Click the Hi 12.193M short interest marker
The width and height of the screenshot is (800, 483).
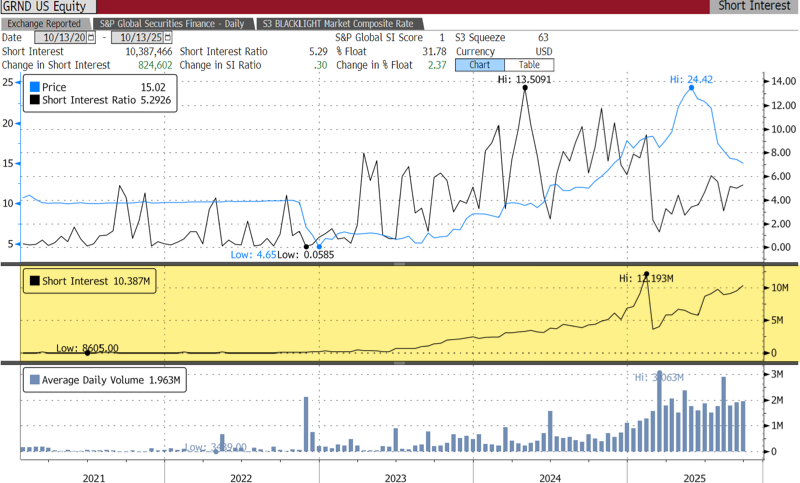[x=646, y=274]
